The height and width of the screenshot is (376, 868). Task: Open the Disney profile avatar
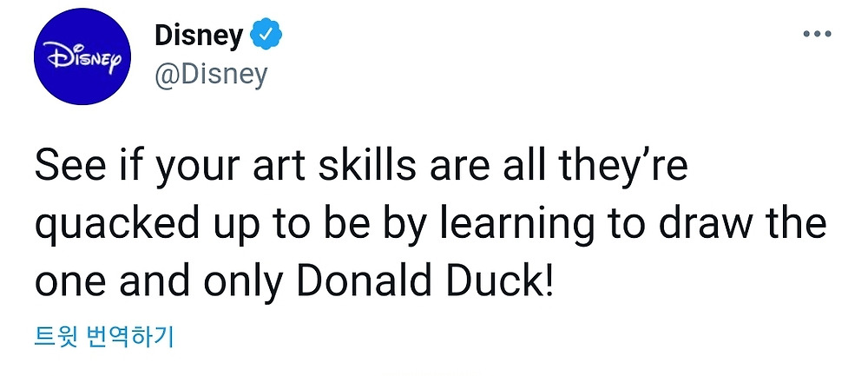point(82,57)
